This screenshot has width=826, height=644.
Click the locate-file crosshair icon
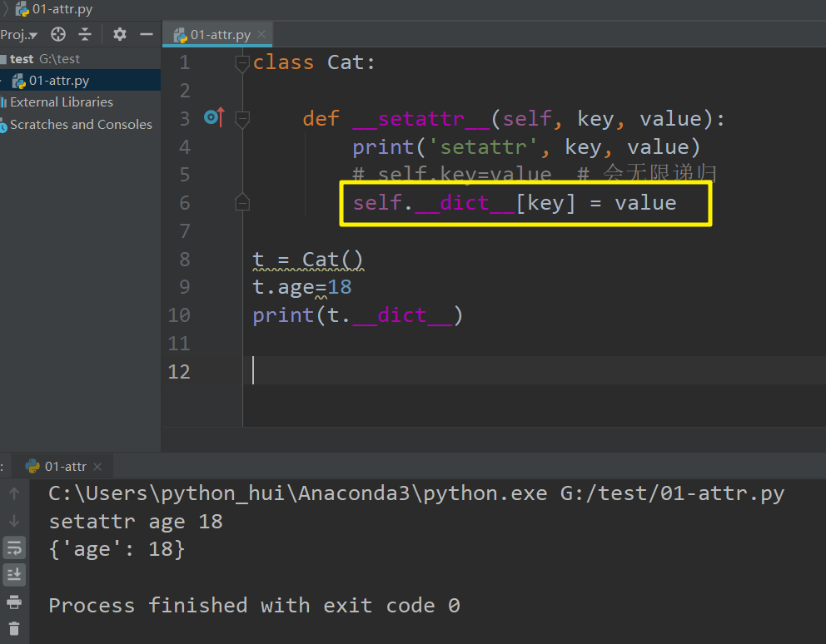[58, 35]
